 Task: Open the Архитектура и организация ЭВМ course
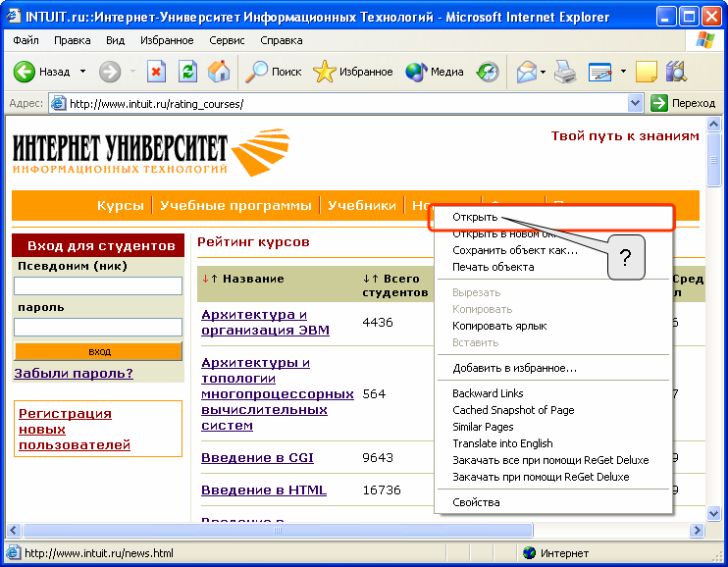(265, 323)
